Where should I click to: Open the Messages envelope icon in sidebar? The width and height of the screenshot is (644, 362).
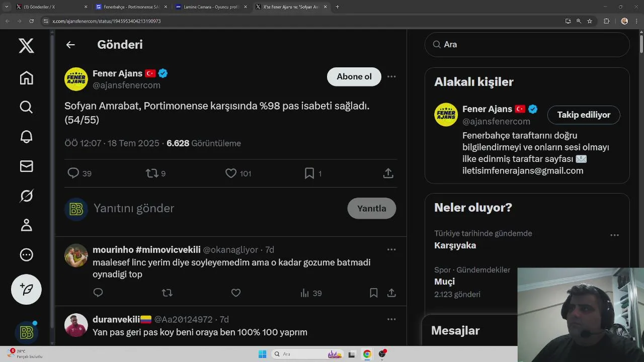pos(26,166)
